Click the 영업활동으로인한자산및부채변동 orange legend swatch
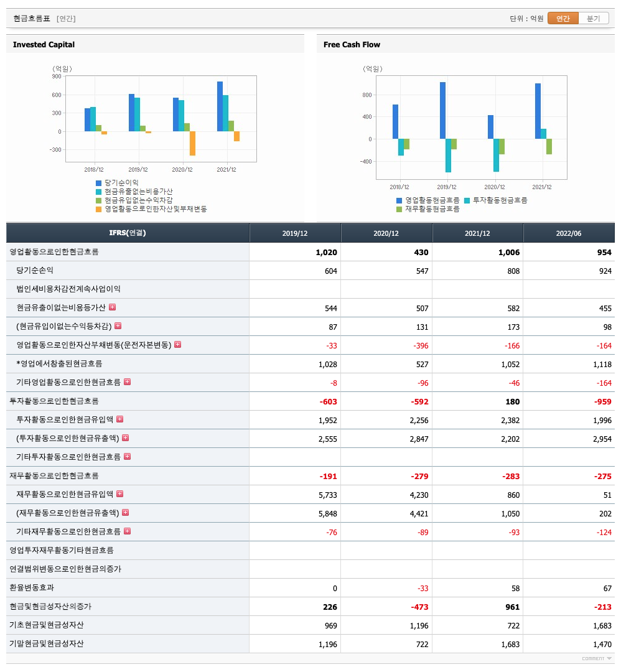 click(x=98, y=209)
